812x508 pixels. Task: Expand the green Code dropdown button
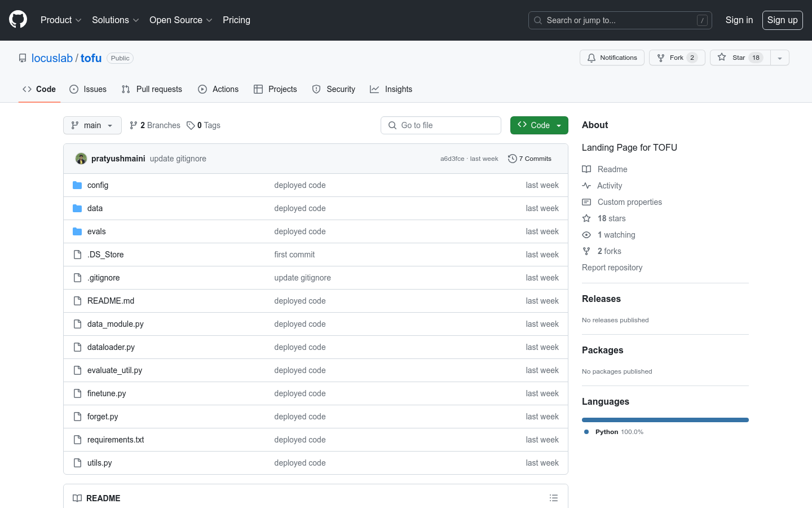[x=539, y=125]
